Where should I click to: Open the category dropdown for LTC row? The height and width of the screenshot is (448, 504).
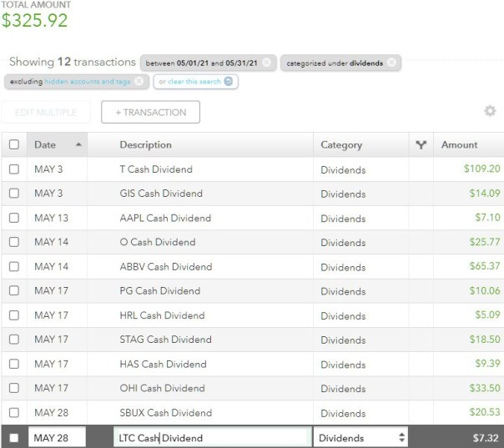pos(361,438)
